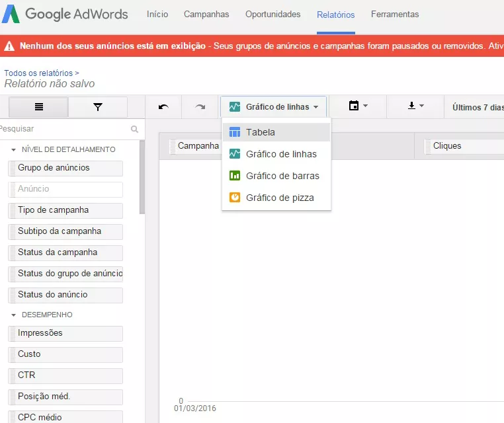Select the Posição méd. metric
Image resolution: width=504 pixels, height=423 pixels.
(x=65, y=397)
